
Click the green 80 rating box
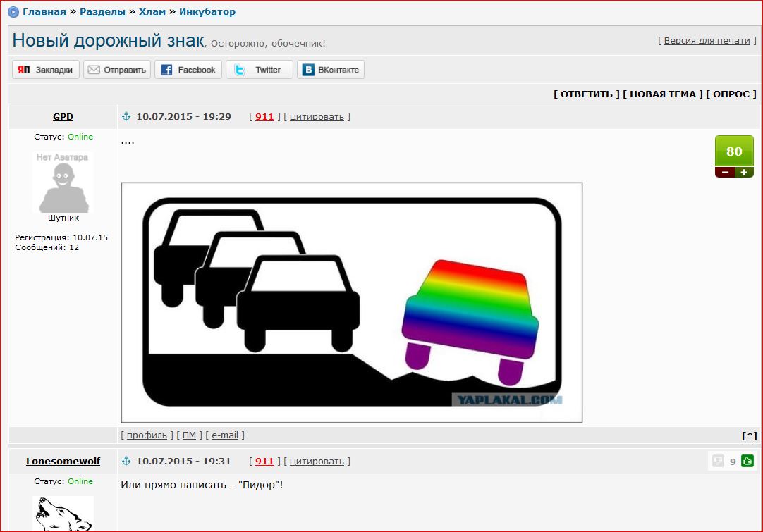click(734, 151)
